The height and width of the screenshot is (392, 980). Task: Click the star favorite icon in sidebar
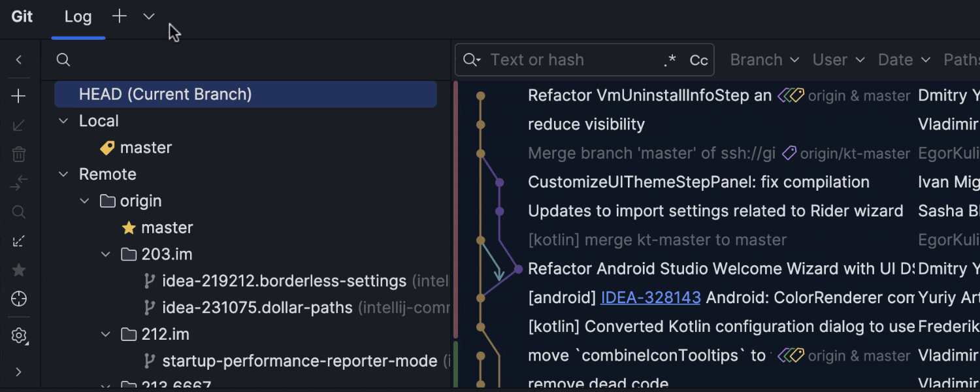pos(19,270)
